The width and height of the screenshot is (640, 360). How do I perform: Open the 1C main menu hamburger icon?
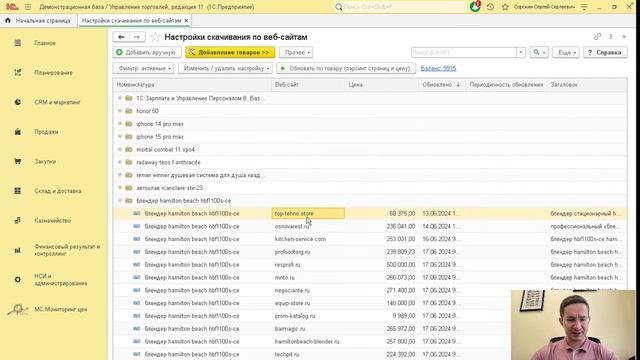28,7
